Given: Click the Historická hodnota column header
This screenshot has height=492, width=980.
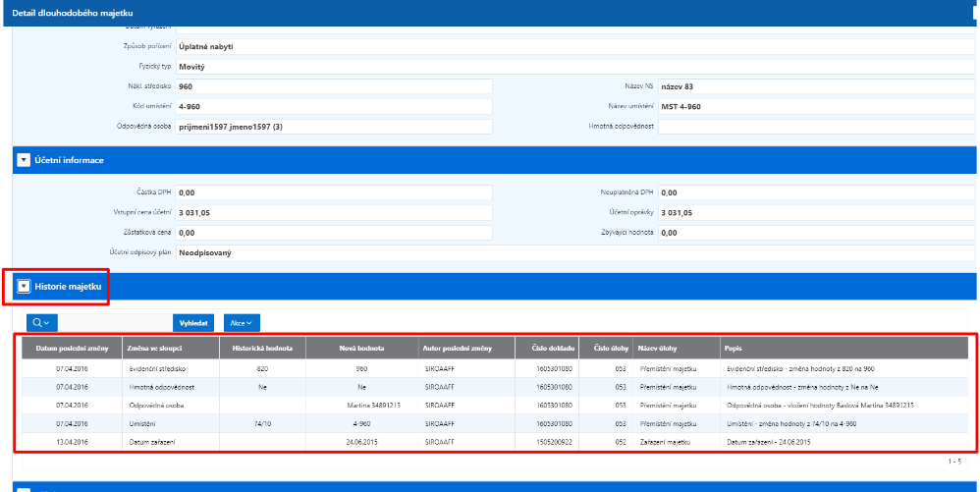Looking at the screenshot, I should coord(262,349).
